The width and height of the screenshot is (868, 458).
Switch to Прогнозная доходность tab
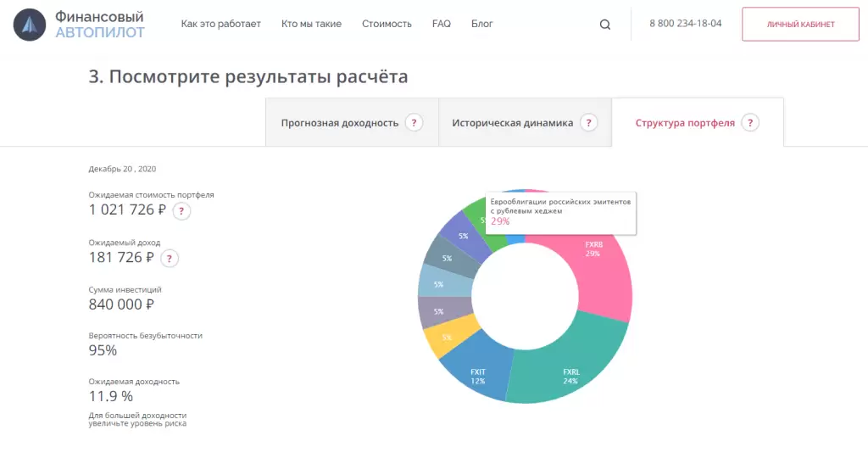tap(339, 123)
